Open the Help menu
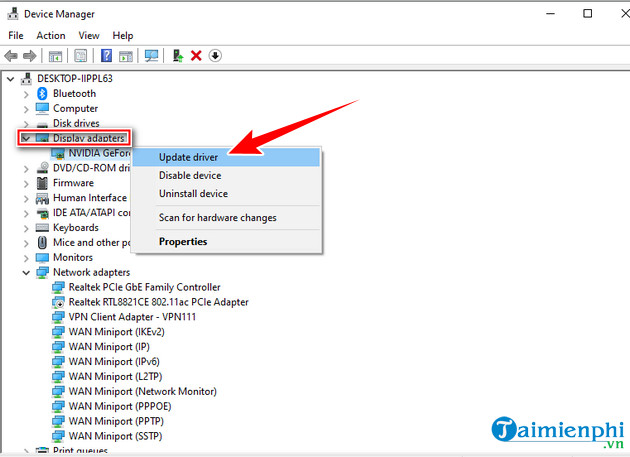The image size is (630, 457). [123, 36]
